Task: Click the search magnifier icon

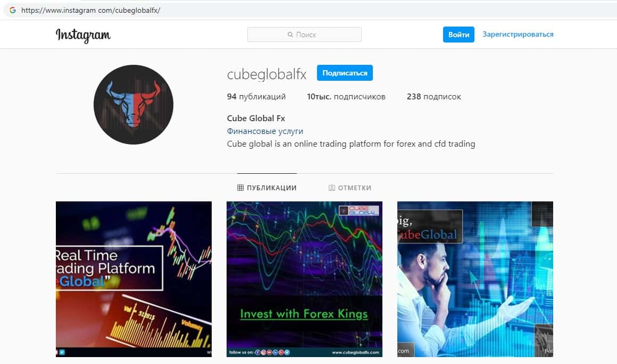Action: [290, 35]
